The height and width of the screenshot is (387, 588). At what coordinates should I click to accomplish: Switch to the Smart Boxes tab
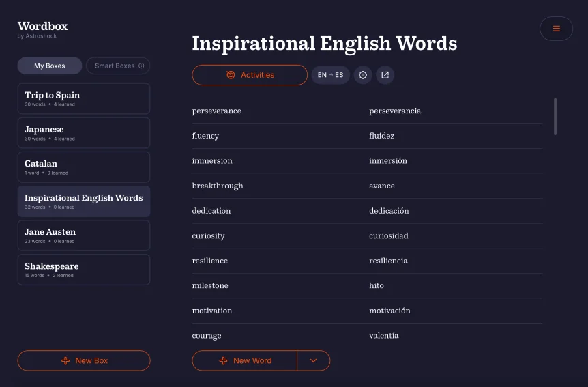tap(118, 66)
